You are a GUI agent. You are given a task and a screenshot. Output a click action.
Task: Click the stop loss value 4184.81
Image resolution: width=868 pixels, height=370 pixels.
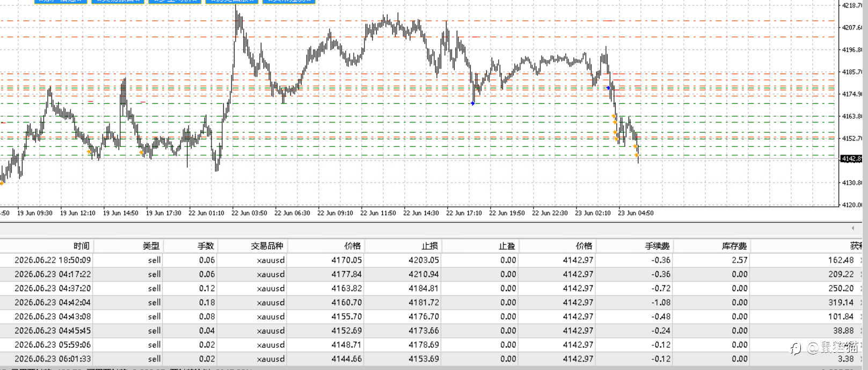coord(424,288)
